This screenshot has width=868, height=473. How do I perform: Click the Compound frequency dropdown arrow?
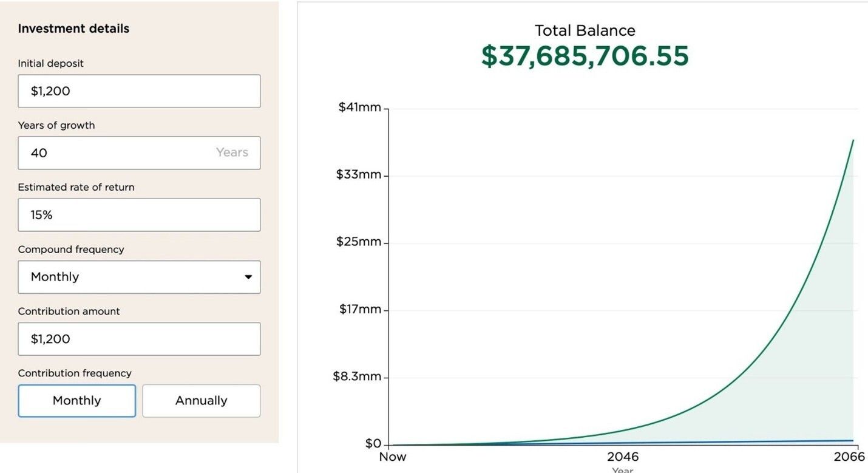click(x=248, y=277)
